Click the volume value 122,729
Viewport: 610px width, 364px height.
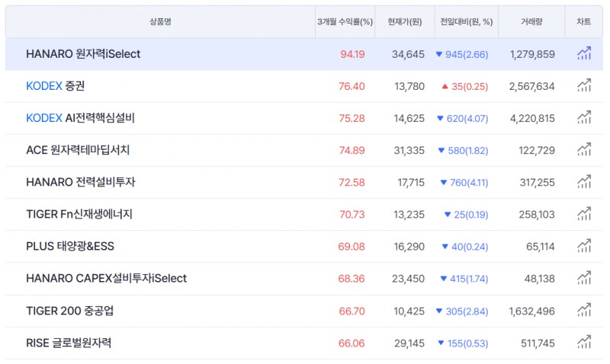click(537, 150)
